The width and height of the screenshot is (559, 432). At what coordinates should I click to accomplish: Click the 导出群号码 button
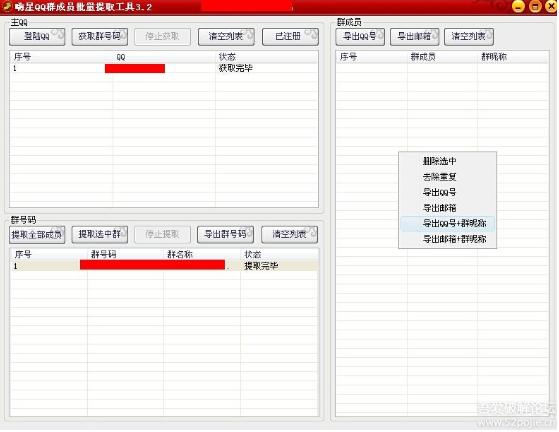tap(225, 235)
